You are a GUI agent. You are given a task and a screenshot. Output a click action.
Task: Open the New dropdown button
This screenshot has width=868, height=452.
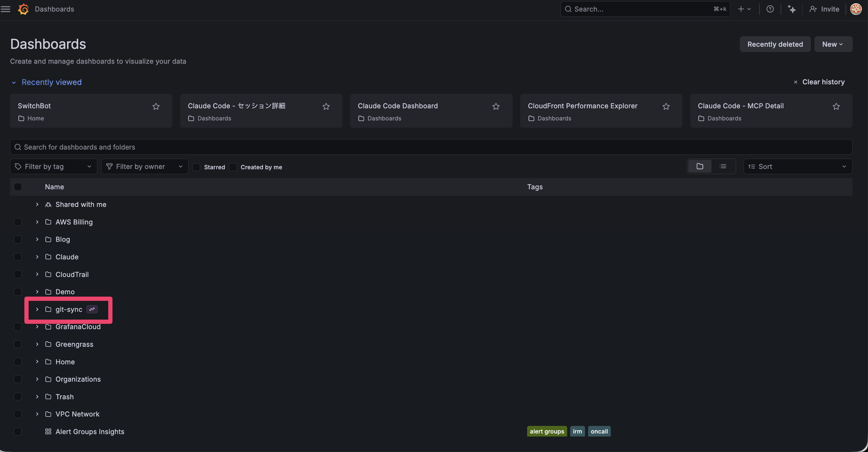tap(833, 44)
